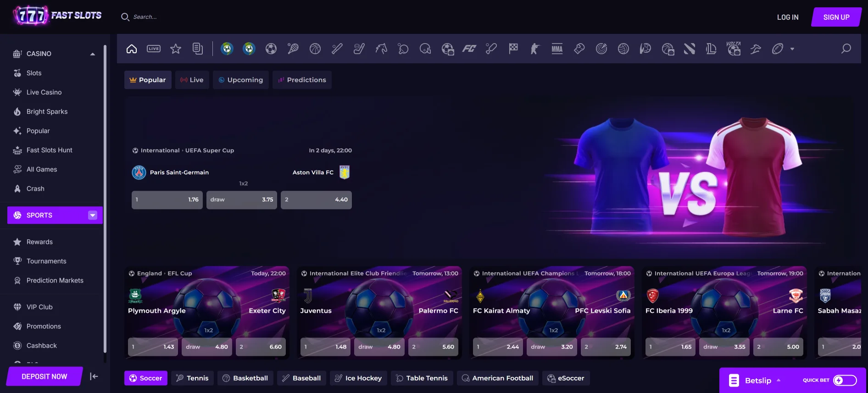Select the table tennis paddle icon
This screenshot has height=393, width=868.
click(x=403, y=49)
